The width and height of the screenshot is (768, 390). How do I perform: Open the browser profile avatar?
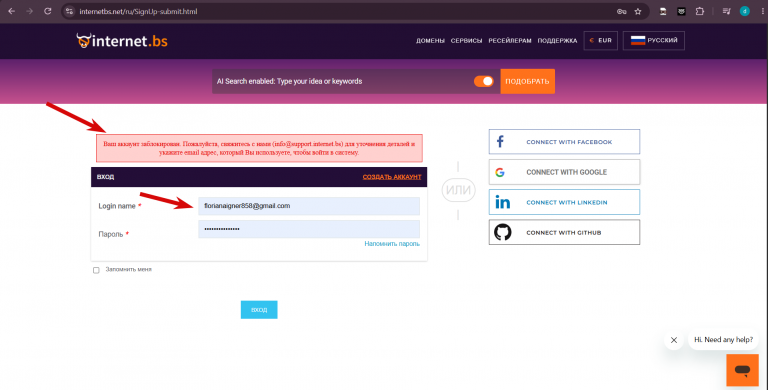coord(744,11)
